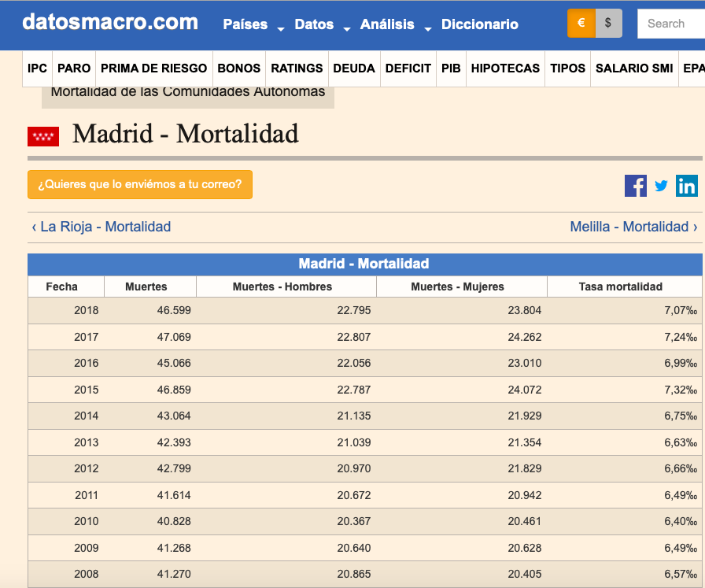The width and height of the screenshot is (705, 588).
Task: Click '¿Quieres que lo enviémos a tu correo?' button
Action: pyautogui.click(x=140, y=185)
